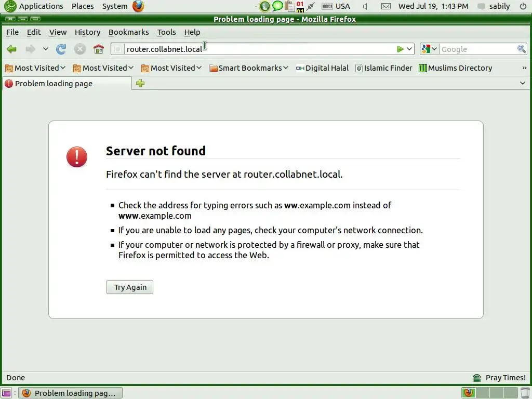The image size is (532, 399).
Task: Open the Trash icon in the bottom panel
Action: click(x=525, y=393)
